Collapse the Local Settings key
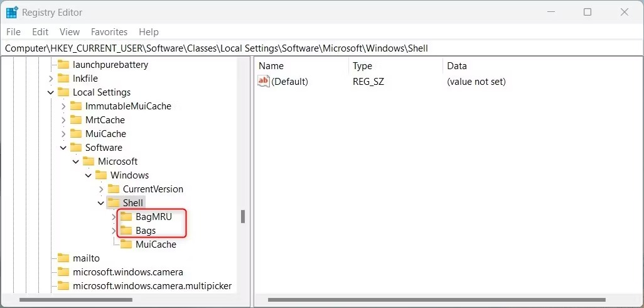Viewport: 644px width, 308px height. 51,92
